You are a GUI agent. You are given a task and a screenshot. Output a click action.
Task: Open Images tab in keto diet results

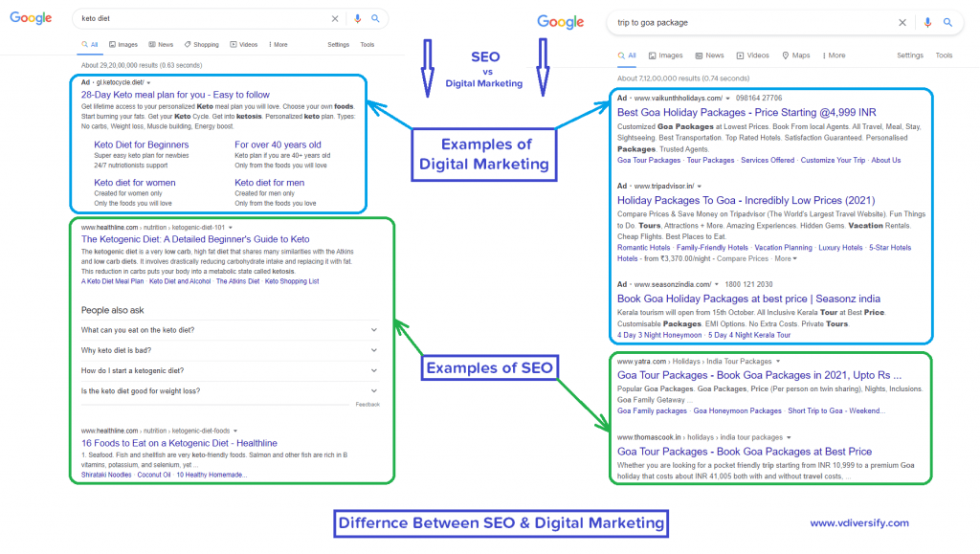pyautogui.click(x=123, y=45)
